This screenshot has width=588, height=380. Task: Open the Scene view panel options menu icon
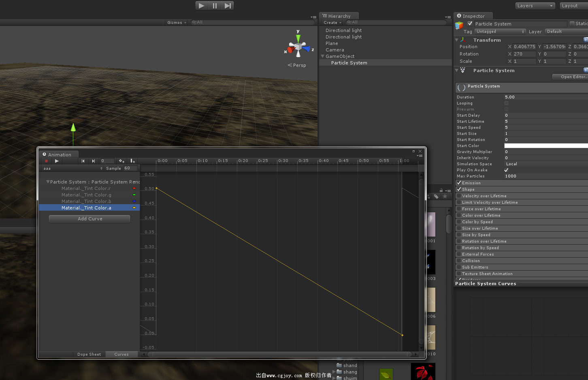(x=313, y=17)
